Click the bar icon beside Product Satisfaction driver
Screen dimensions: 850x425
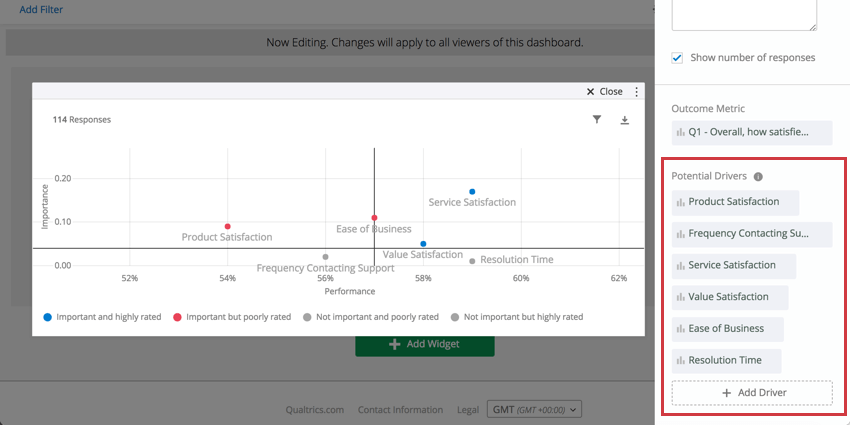[680, 202]
